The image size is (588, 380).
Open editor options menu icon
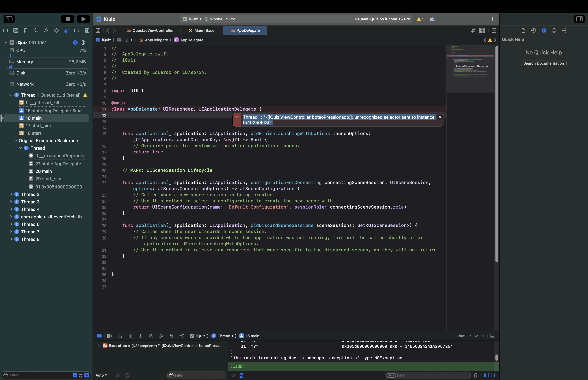482,30
